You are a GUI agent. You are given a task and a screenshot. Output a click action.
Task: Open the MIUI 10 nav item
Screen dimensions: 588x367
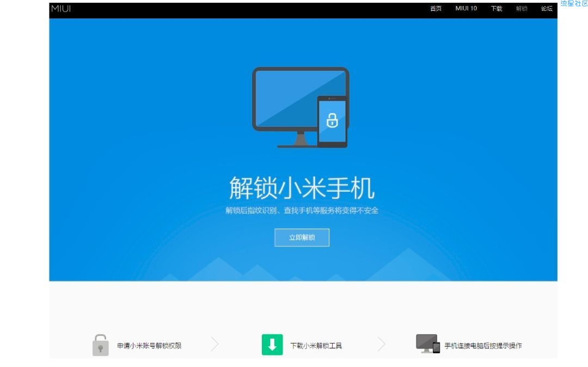466,8
